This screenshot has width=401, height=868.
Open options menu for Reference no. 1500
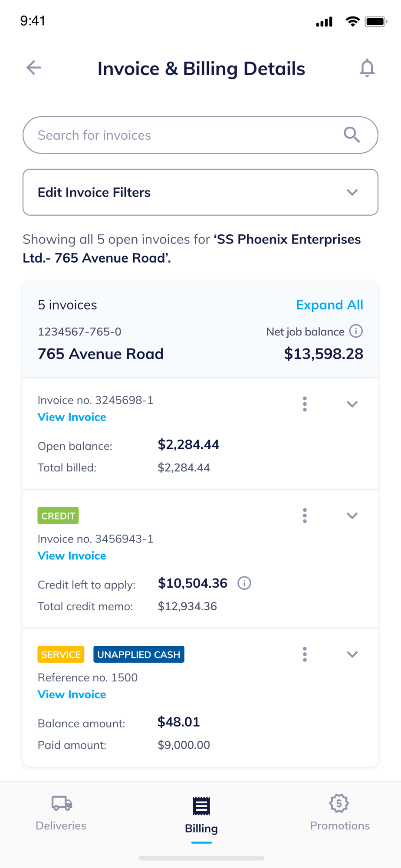305,654
